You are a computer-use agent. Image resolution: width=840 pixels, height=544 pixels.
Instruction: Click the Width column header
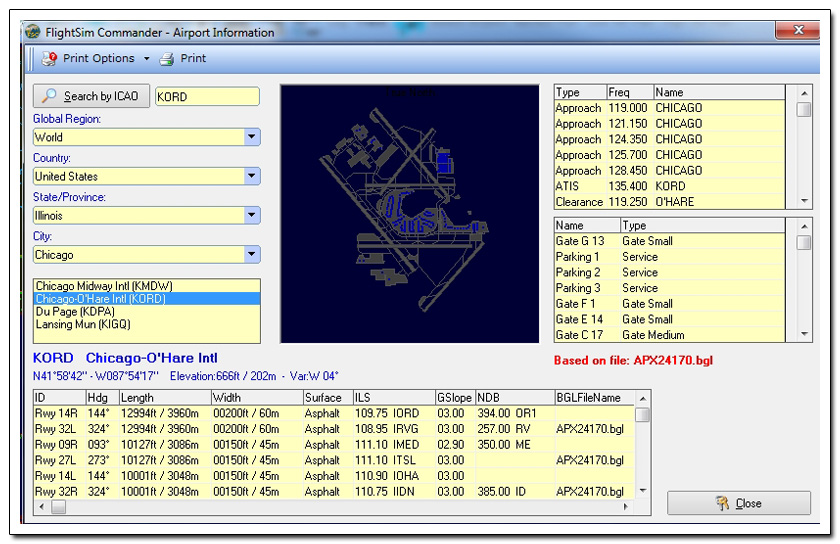coord(257,398)
